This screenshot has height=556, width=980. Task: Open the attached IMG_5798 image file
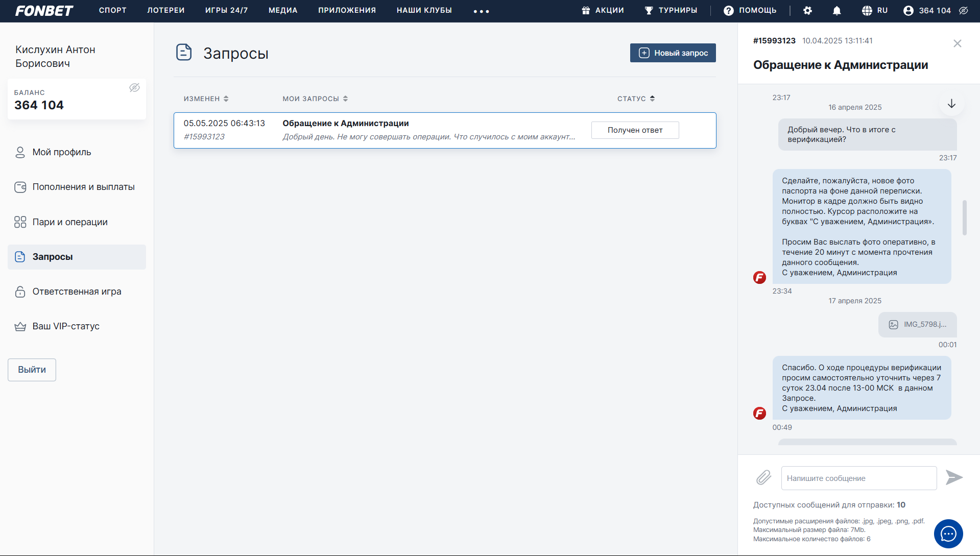pos(918,325)
